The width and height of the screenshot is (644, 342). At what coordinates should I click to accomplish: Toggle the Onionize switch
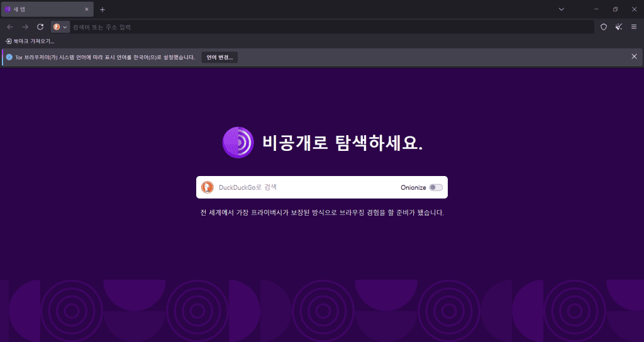[436, 187]
